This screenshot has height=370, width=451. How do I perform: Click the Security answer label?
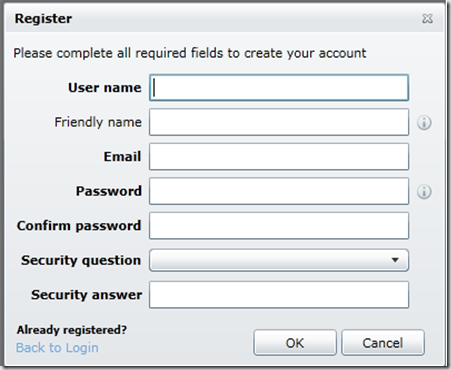(87, 295)
